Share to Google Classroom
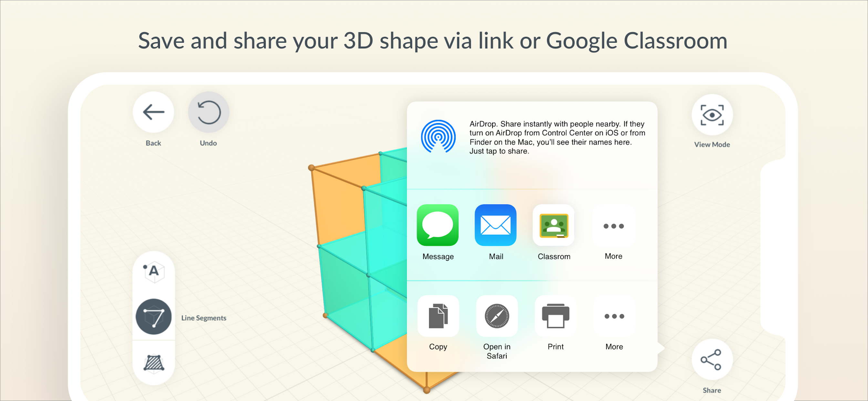Screen dimensions: 868x401 click(553, 225)
